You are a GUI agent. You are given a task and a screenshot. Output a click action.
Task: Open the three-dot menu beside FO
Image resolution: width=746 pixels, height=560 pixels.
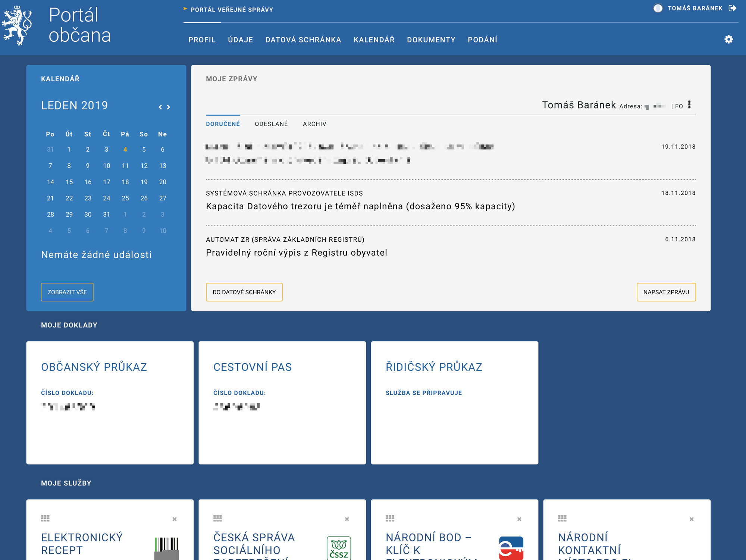[x=689, y=105]
